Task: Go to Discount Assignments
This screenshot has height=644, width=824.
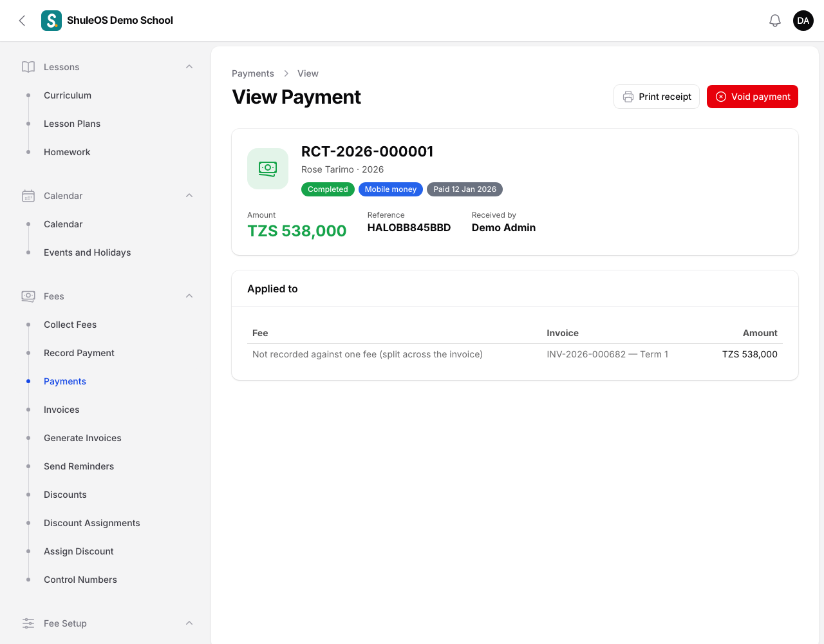Action: 92,523
